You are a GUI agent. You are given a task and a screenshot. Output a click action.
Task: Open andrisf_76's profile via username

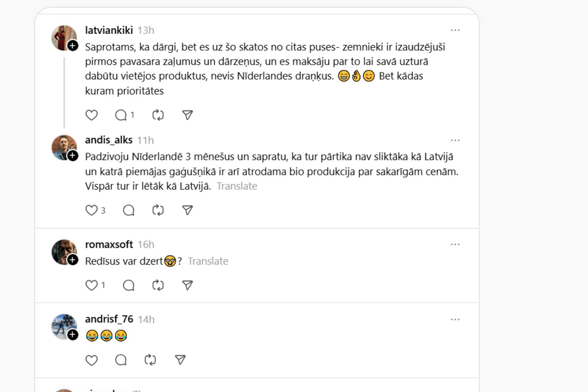click(109, 319)
